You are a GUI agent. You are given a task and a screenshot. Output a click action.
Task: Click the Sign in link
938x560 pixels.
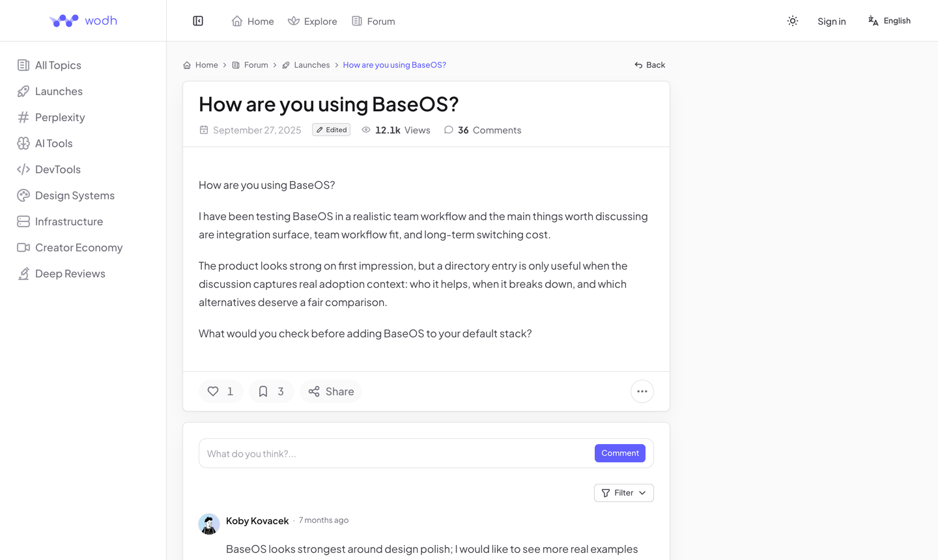832,21
